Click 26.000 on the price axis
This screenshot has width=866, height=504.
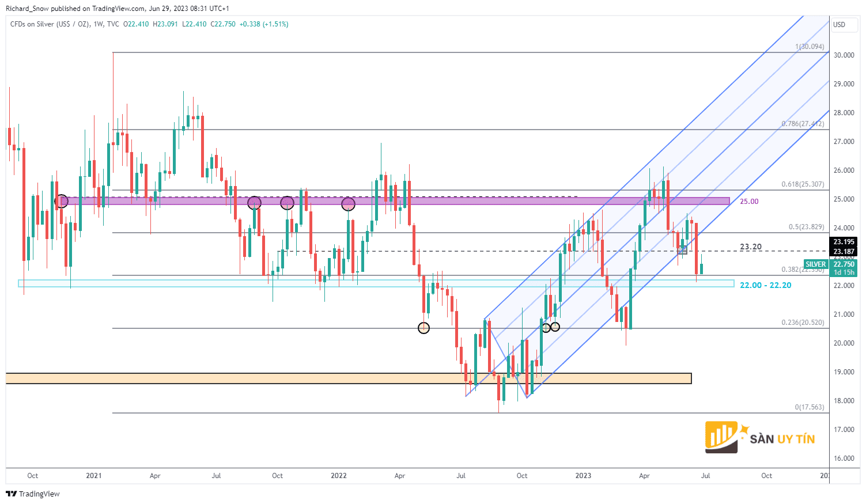[844, 170]
